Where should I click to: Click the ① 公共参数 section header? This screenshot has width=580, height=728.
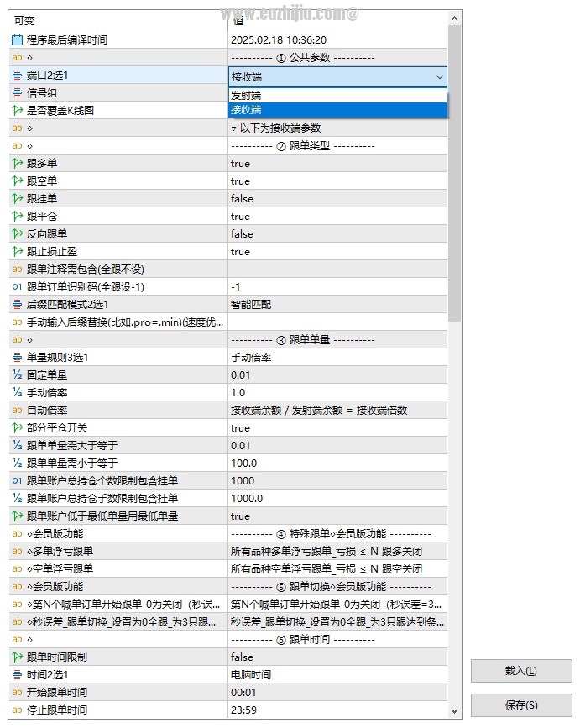303,58
